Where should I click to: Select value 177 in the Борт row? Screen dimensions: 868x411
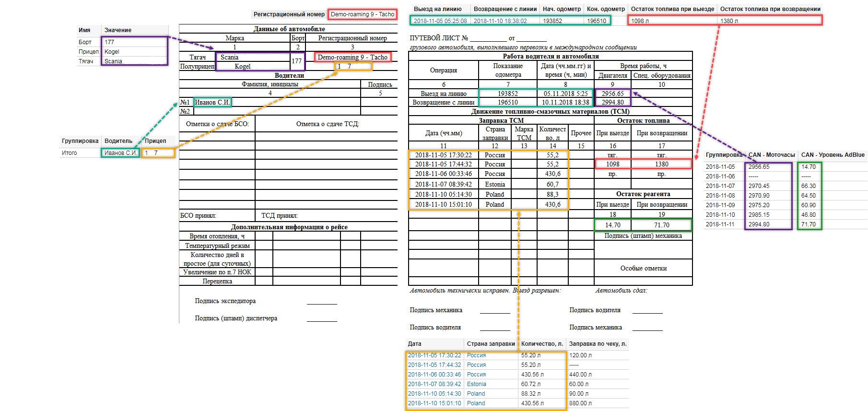pos(109,42)
